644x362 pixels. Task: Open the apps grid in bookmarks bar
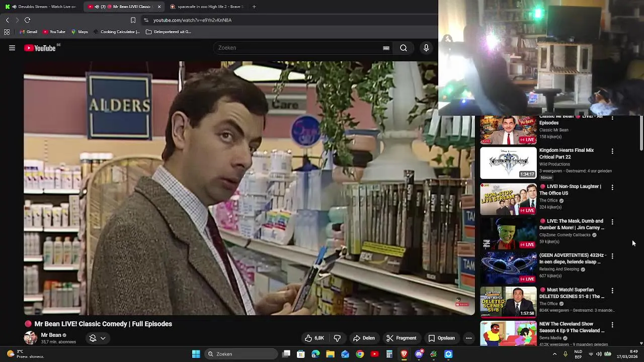(7, 32)
